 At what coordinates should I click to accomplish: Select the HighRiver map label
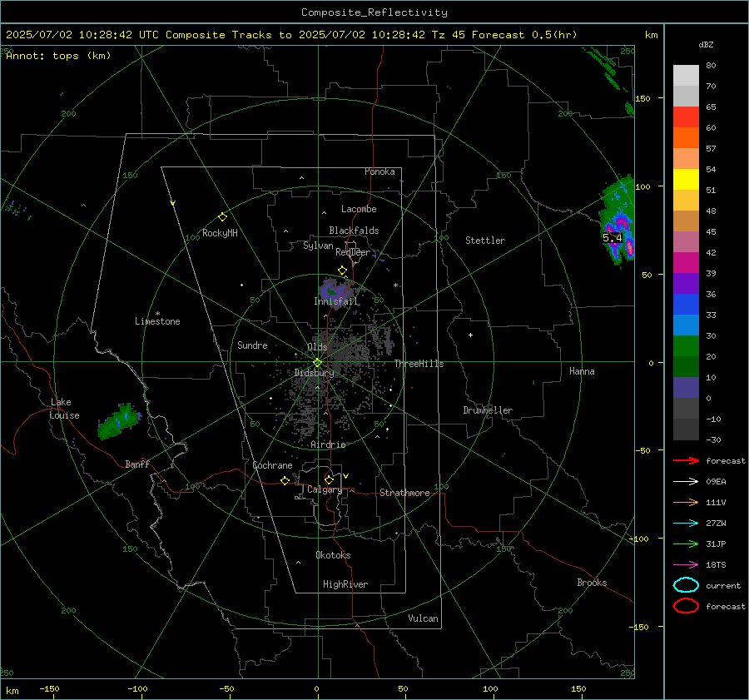[x=345, y=584]
